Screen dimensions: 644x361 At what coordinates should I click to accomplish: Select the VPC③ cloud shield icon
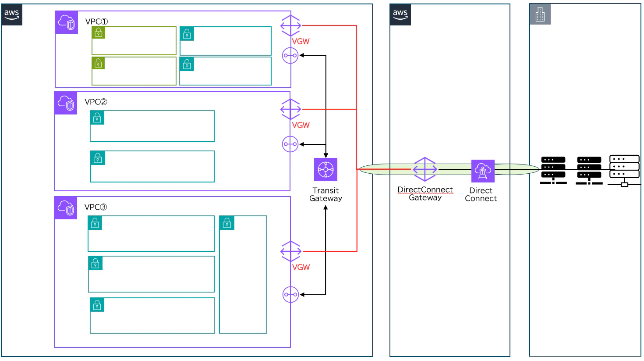pos(66,208)
